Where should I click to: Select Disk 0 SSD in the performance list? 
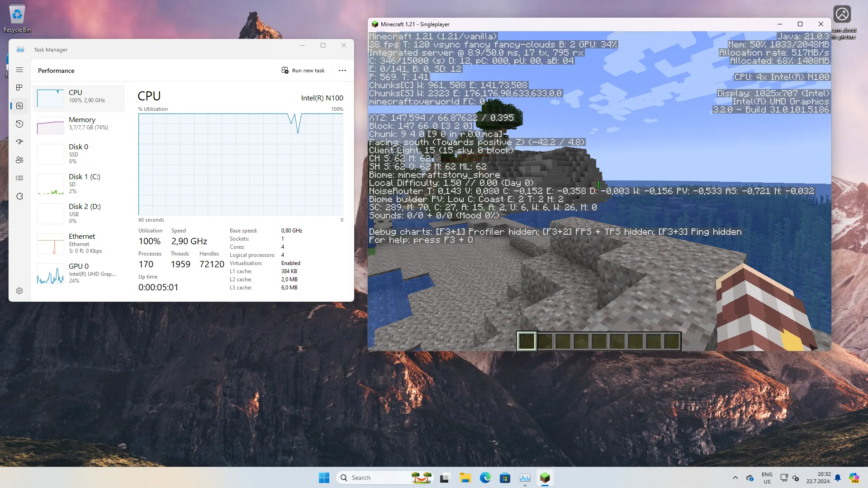(79, 154)
